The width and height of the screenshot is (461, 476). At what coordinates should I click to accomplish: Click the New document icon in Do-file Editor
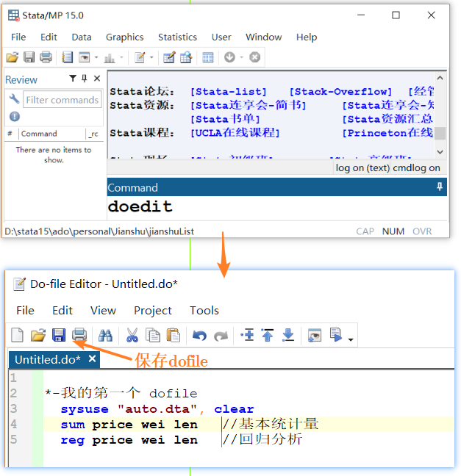click(17, 336)
